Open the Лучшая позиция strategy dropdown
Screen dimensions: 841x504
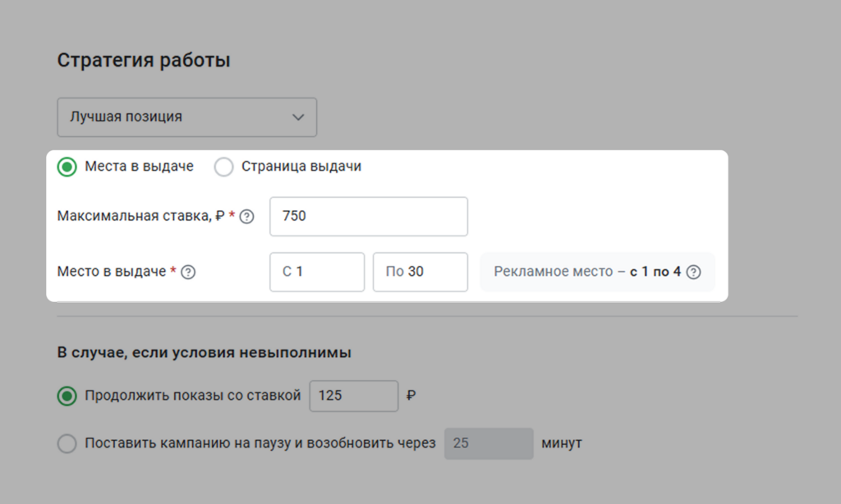[x=186, y=117]
